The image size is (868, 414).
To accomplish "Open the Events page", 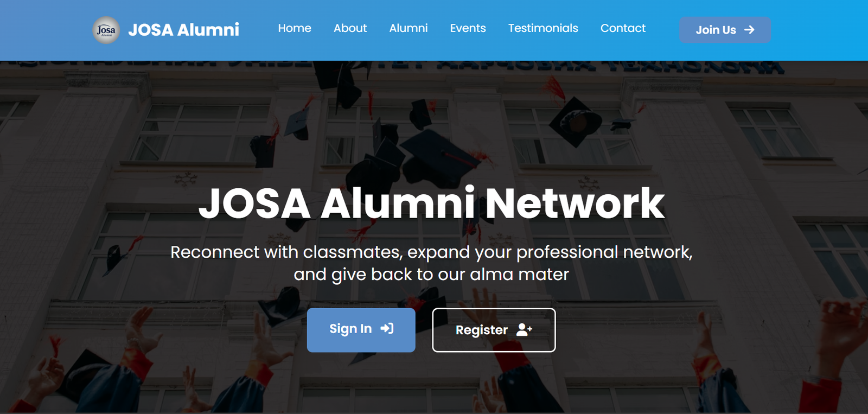I will tap(468, 28).
